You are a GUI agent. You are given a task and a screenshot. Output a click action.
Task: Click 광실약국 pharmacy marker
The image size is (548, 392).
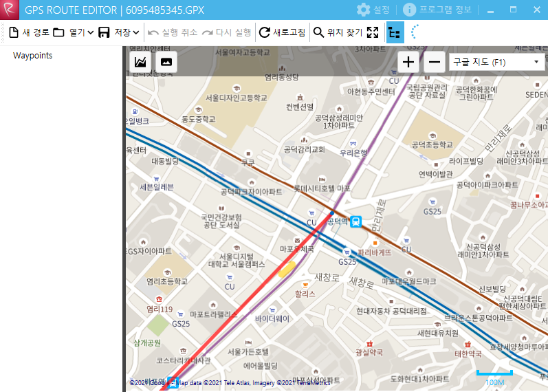tap(369, 344)
